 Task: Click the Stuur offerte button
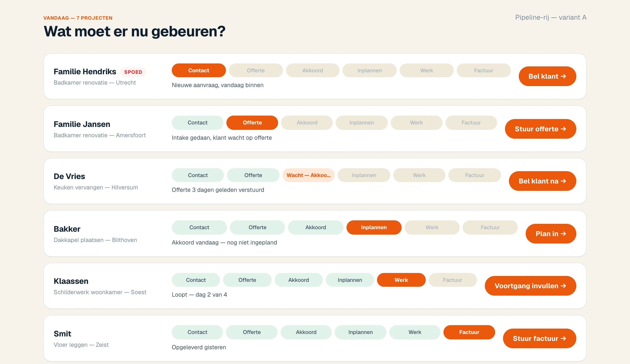[x=540, y=129]
